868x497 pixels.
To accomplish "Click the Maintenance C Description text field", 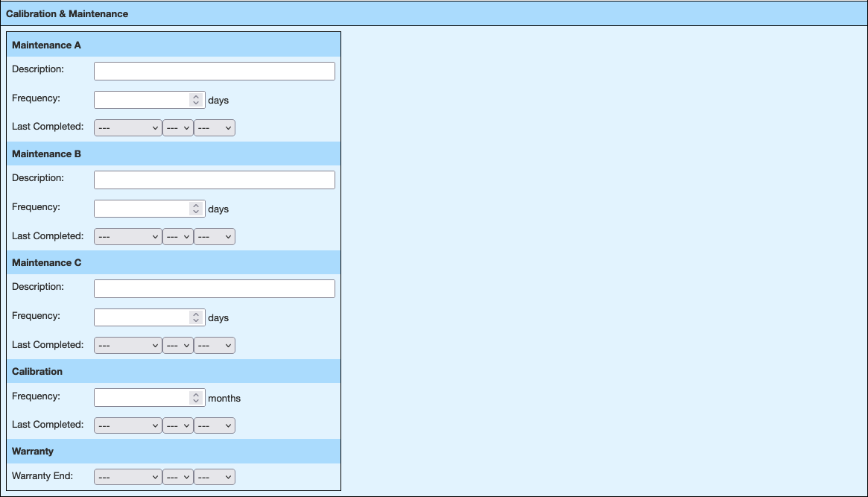I will point(214,288).
